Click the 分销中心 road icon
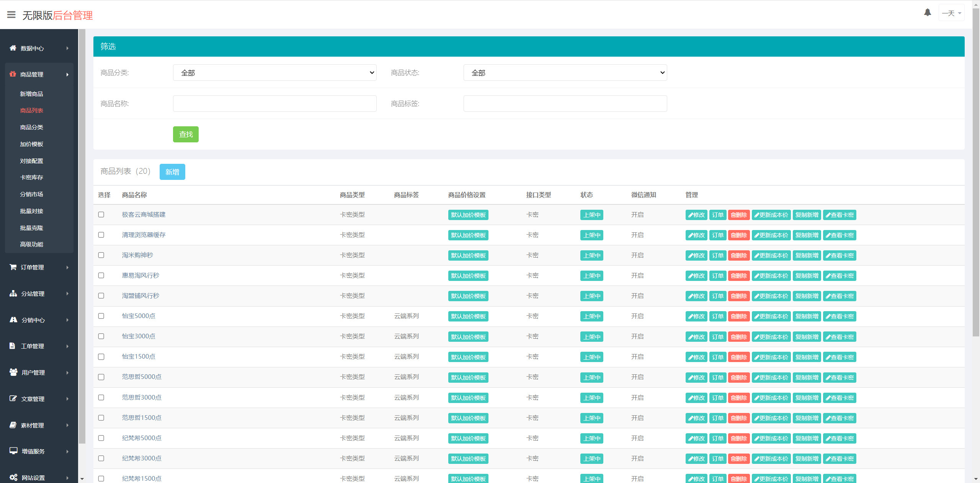Image resolution: width=980 pixels, height=483 pixels. click(x=13, y=320)
